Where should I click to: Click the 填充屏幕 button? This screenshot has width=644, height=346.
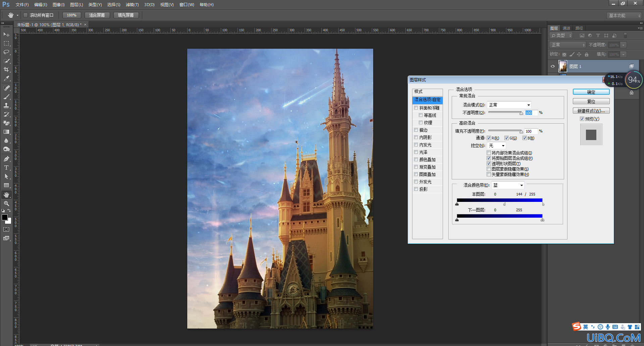coord(126,15)
